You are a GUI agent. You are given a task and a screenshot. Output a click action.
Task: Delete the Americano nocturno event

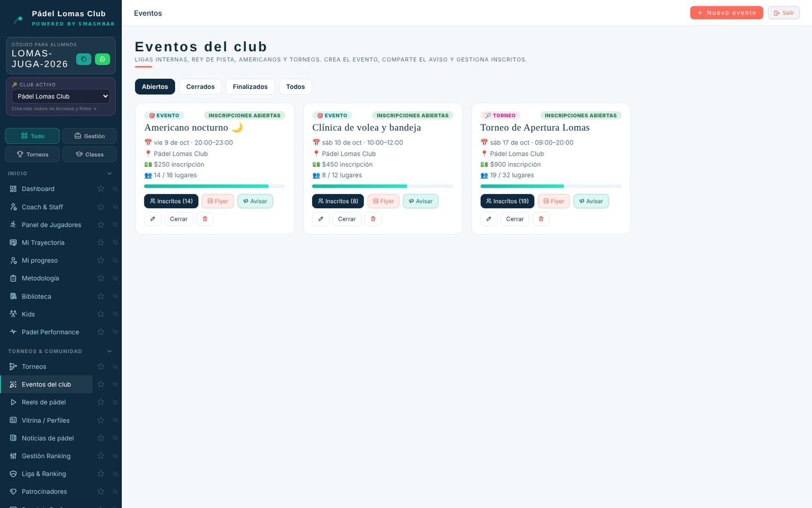[205, 219]
